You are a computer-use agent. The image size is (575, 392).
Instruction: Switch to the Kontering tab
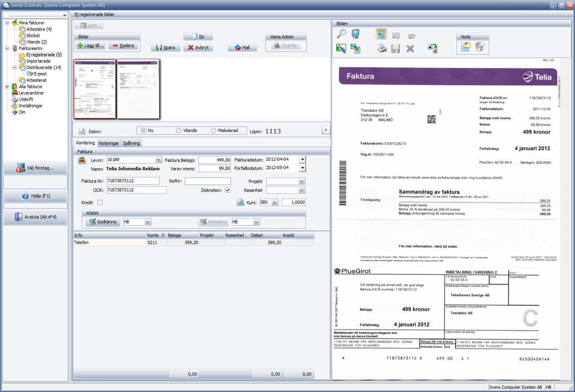click(85, 143)
